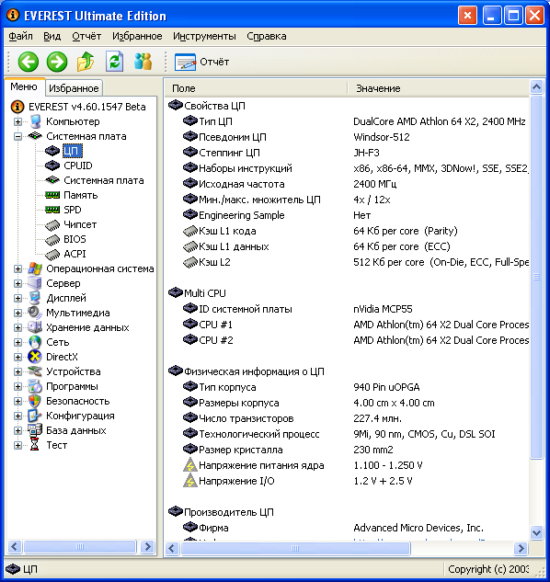Click the SPD memory module icon
The height and width of the screenshot is (582, 550).
pos(52,210)
